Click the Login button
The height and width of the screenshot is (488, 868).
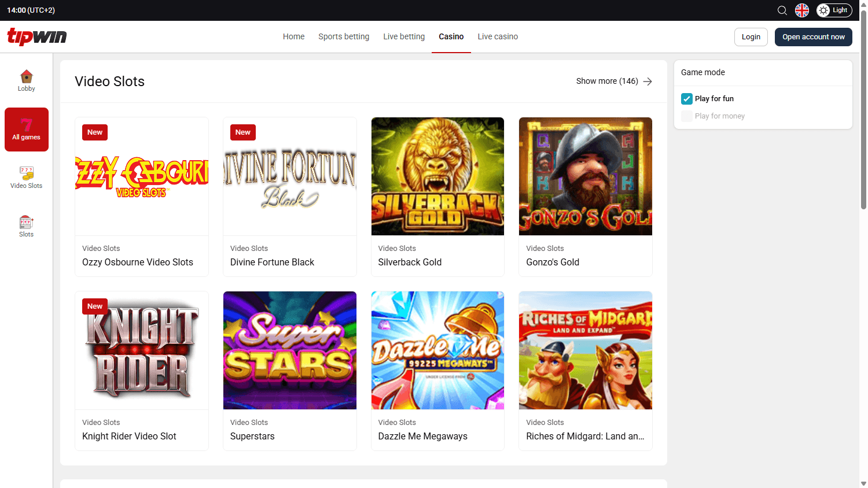[x=751, y=37]
